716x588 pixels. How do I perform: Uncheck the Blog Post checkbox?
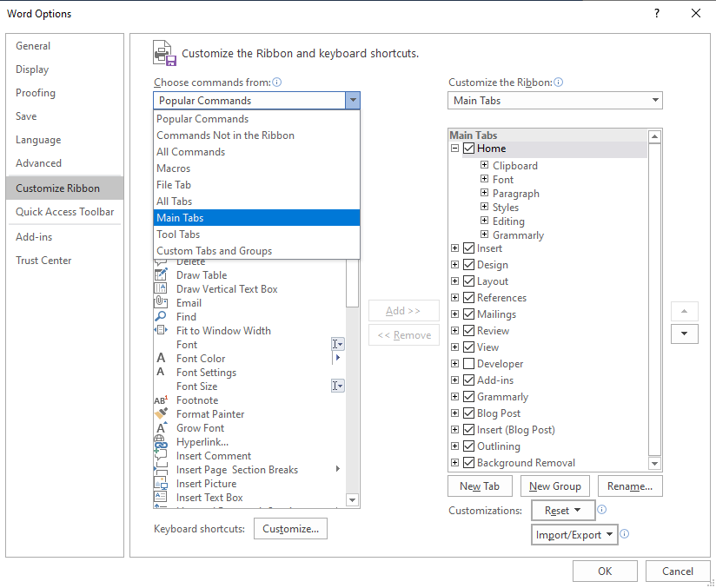coord(468,413)
